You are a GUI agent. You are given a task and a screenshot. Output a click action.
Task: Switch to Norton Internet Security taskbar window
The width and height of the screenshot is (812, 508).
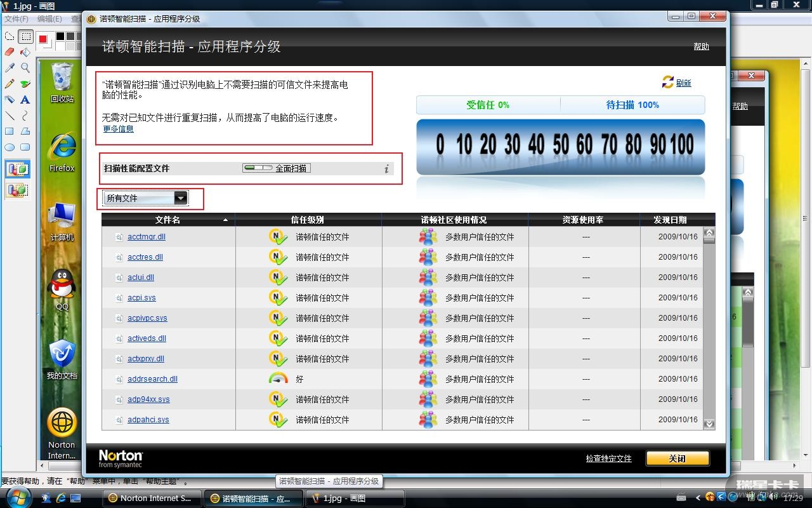point(152,498)
